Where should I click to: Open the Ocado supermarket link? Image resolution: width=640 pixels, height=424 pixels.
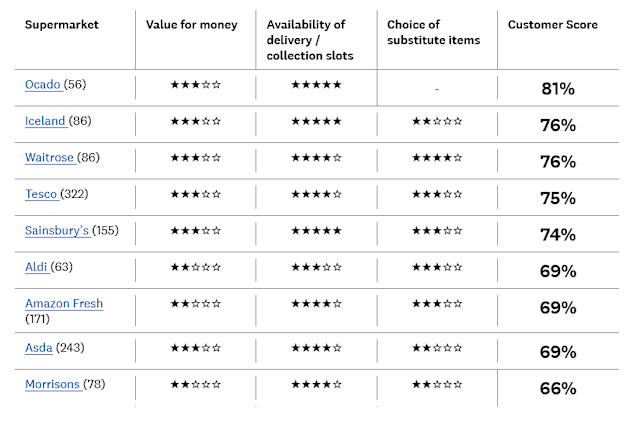43,85
